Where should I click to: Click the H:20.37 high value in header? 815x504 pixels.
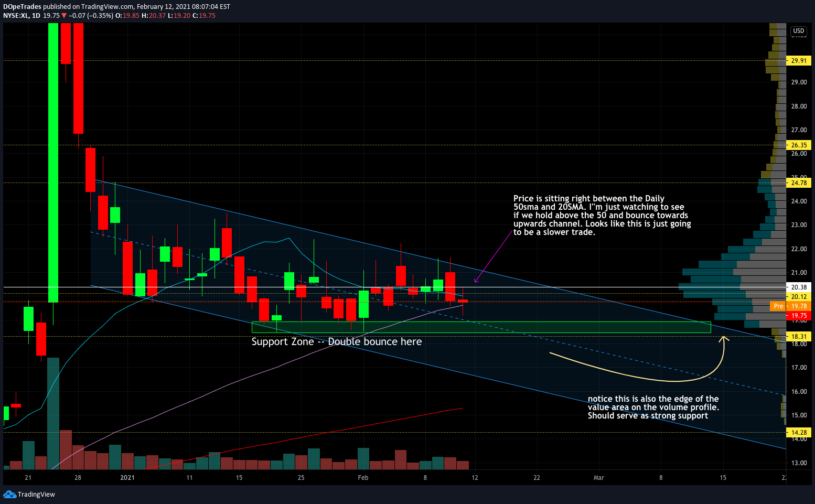pos(154,16)
